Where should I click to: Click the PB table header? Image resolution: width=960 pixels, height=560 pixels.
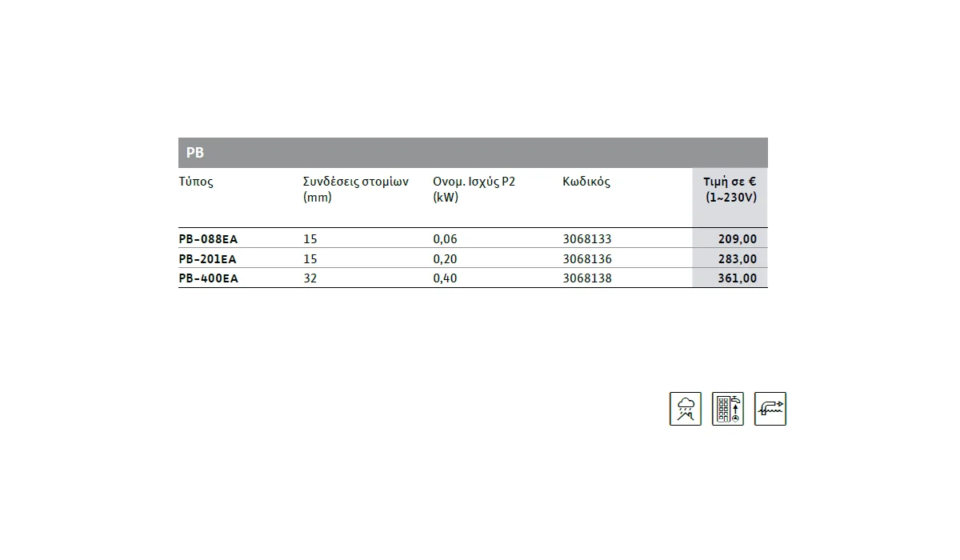click(x=473, y=153)
